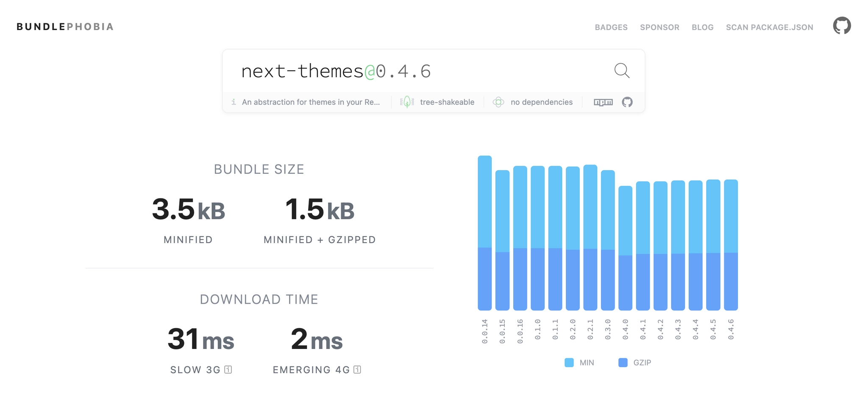Open the npm package page icon
The height and width of the screenshot is (402, 868).
coord(603,102)
